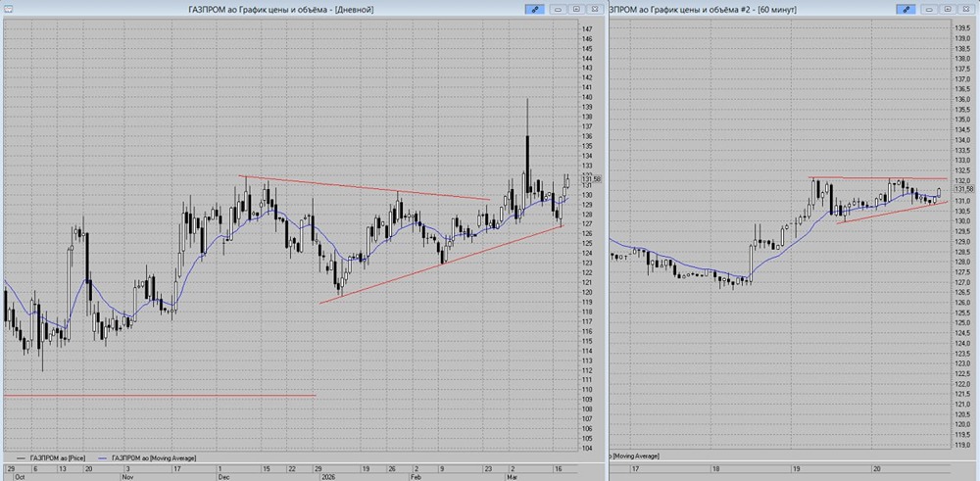Toggle the link anchor icon in 60-minute chart window
The height and width of the screenshot is (481, 980).
906,9
